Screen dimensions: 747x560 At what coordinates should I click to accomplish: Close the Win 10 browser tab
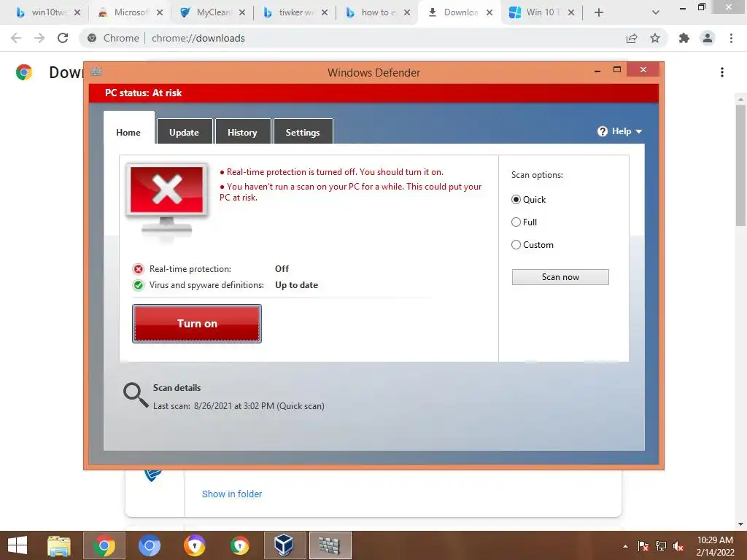click(x=571, y=12)
